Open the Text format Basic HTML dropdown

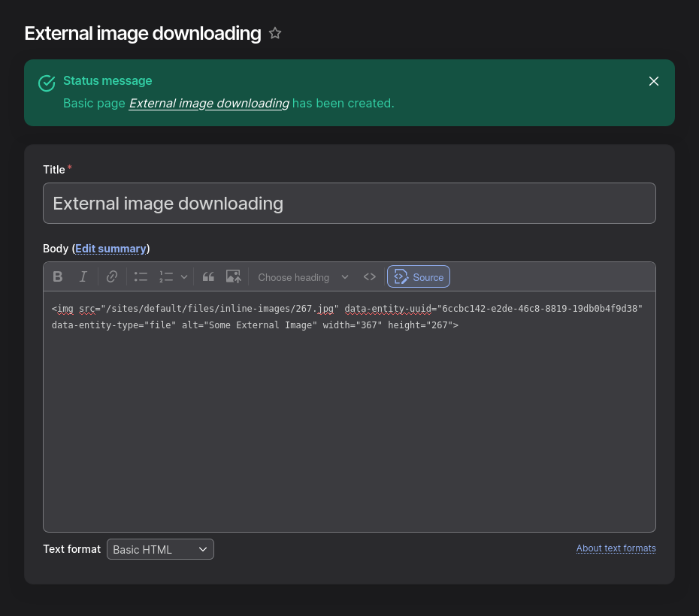pos(160,549)
